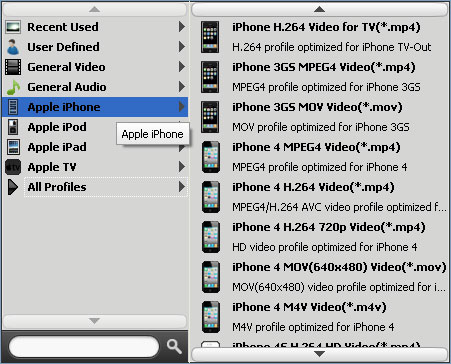Choose iPhone H.264 Video for TV(*.mp4) profile
451x364 pixels.
(x=326, y=27)
